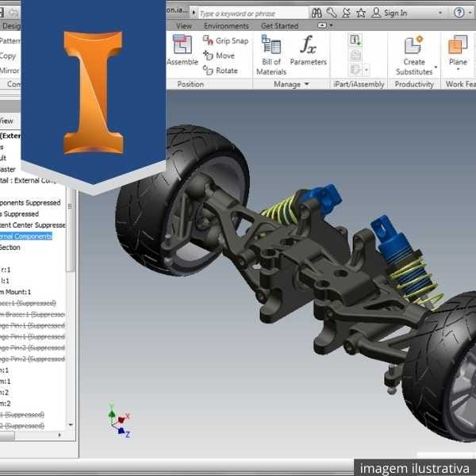Image resolution: width=476 pixels, height=476 pixels.
Task: Select the 'm:2' component row
Action: click(6, 404)
